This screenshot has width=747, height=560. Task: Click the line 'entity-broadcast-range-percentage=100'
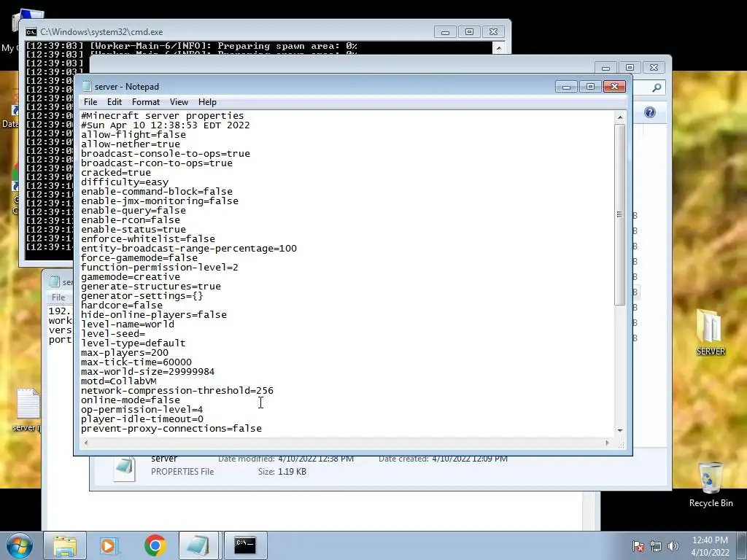[189, 248]
